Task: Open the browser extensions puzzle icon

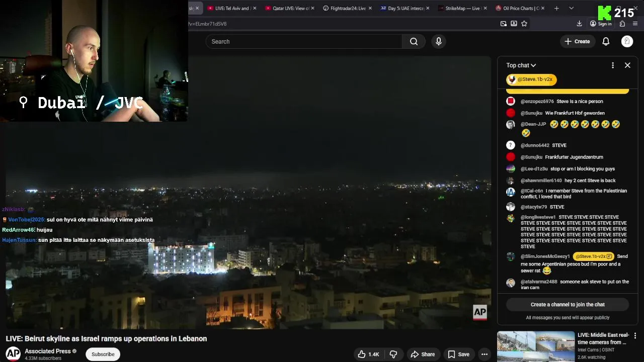Action: tap(622, 24)
